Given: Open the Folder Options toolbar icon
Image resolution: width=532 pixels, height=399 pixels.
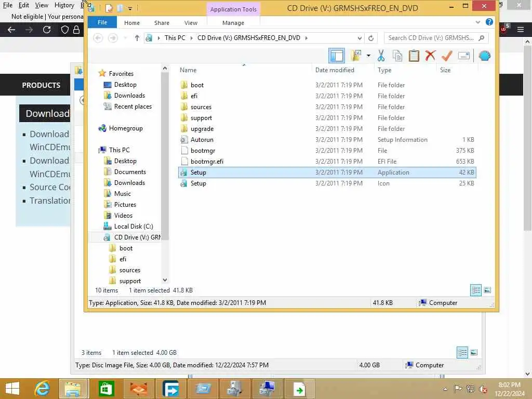Looking at the screenshot, I should 356,56.
